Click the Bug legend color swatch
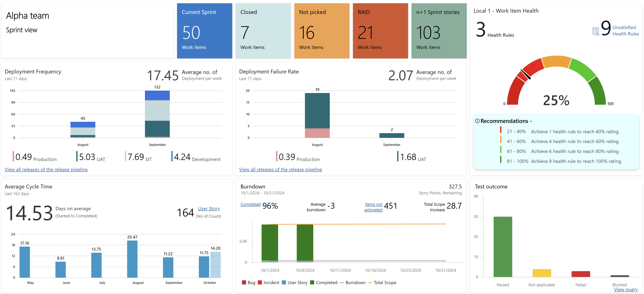Screen dimensions: 644x294 (x=244, y=282)
